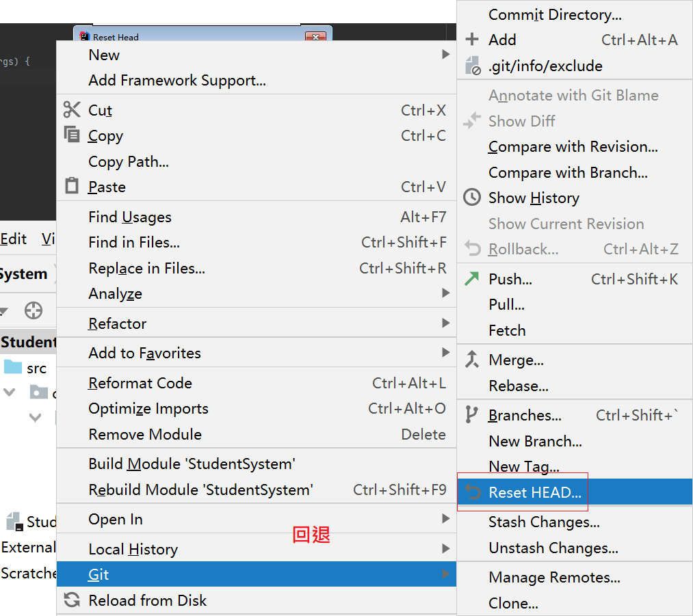Choose Stash Changes... menu entry

[544, 522]
